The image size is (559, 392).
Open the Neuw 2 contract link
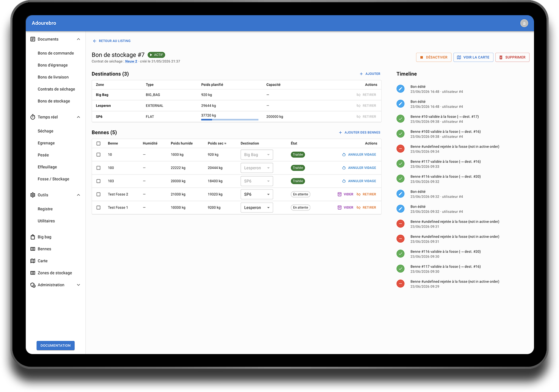131,61
